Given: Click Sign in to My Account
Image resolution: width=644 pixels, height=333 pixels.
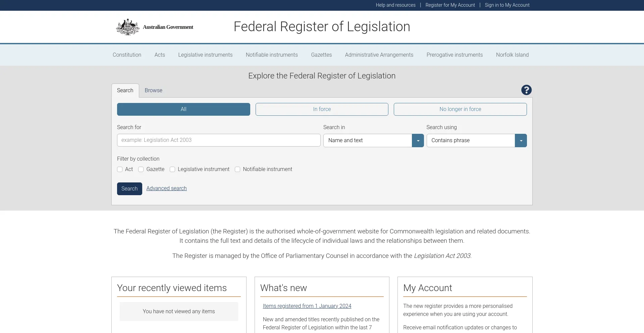Looking at the screenshot, I should (x=507, y=5).
